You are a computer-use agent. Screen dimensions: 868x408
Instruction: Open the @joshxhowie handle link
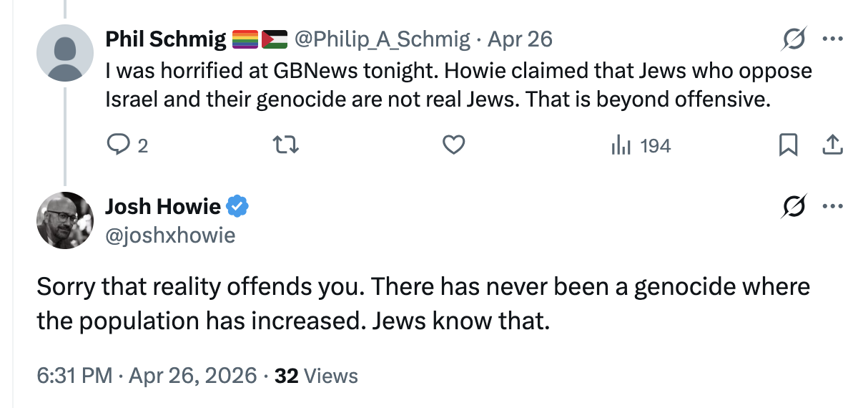coord(170,234)
